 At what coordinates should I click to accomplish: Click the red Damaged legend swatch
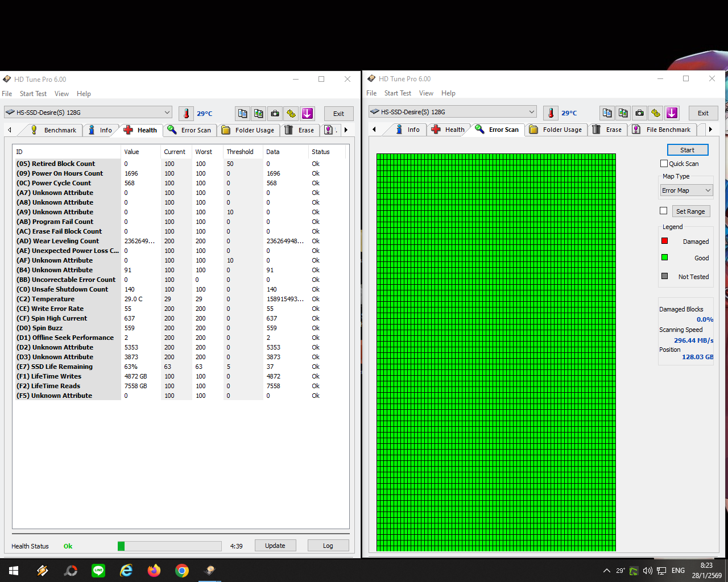[664, 241]
